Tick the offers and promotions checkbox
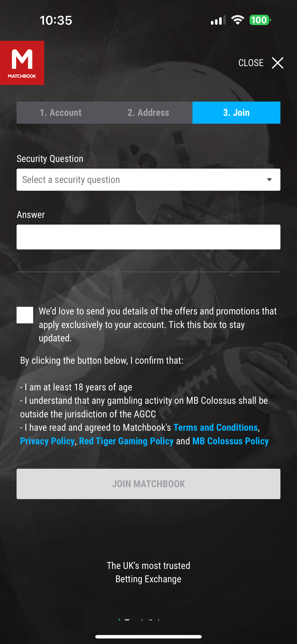This screenshot has height=644, width=297. point(25,315)
